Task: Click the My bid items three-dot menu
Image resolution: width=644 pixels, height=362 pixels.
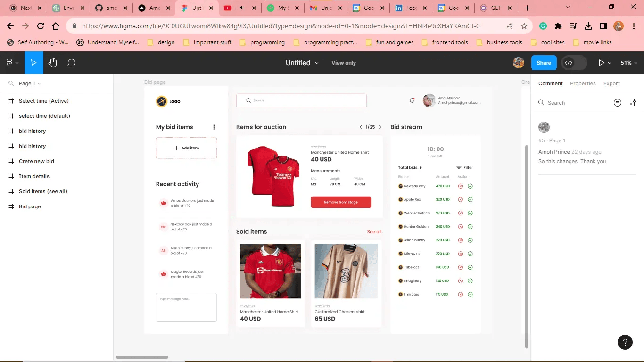Action: tap(214, 127)
